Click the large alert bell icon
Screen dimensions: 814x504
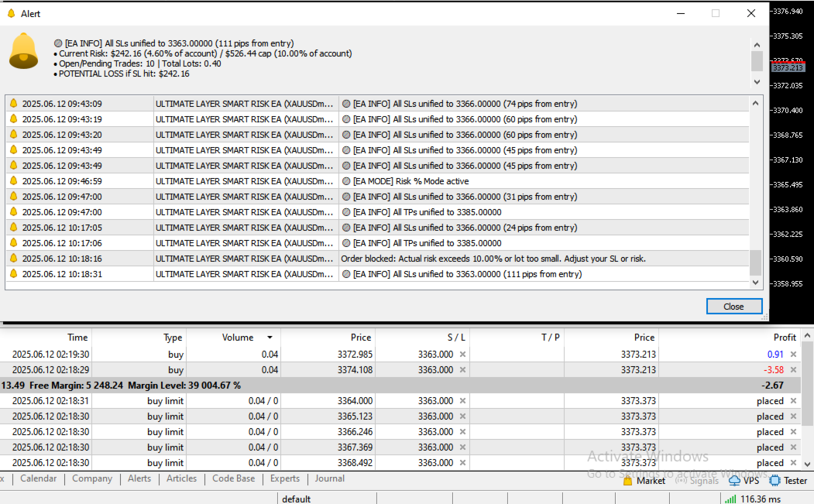point(23,51)
